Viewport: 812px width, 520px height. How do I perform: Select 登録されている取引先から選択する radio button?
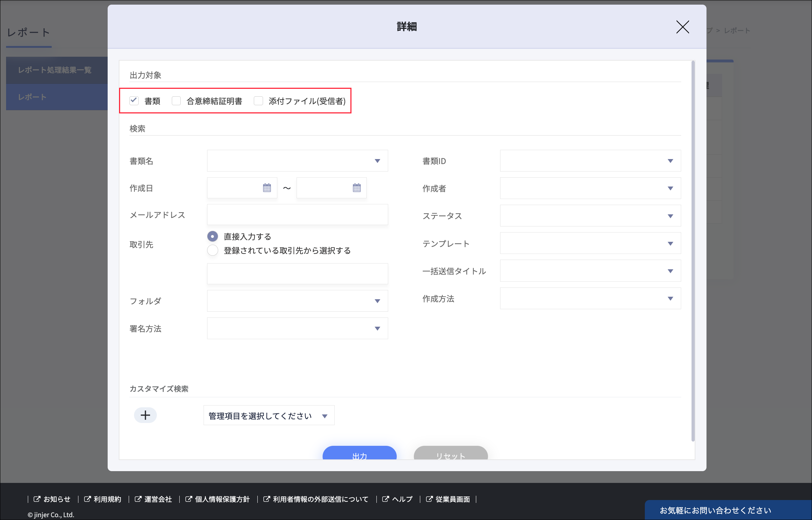pos(212,250)
